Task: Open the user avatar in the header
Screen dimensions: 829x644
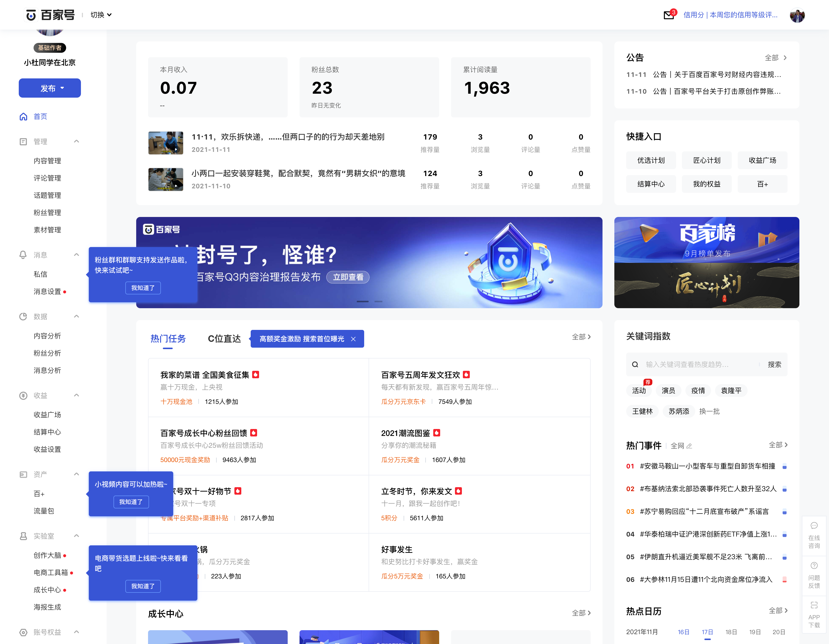Action: pyautogui.click(x=797, y=15)
